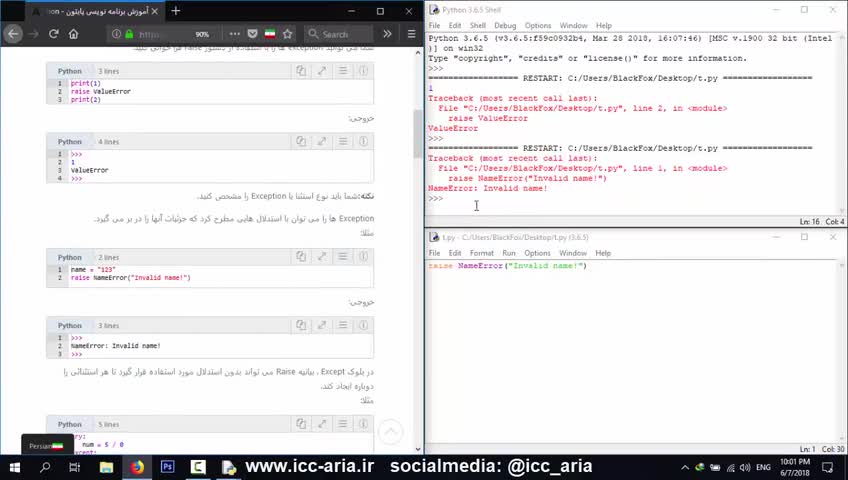Screen dimensions: 848x480
Task: Open Shell menu in Python Shell window
Action: pyautogui.click(x=478, y=25)
